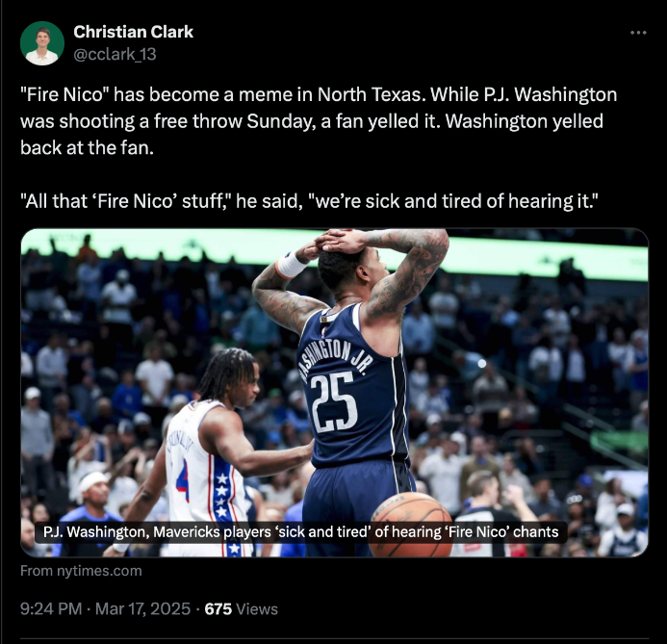667x644 pixels.
Task: Click the basketball in the article photo
Action: tap(411, 524)
